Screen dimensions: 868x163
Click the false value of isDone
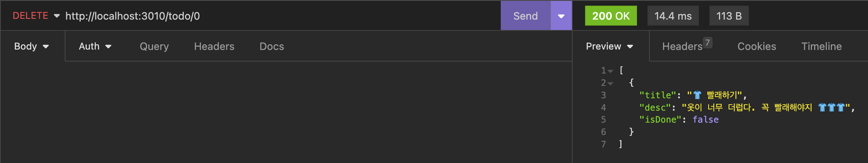coord(706,120)
